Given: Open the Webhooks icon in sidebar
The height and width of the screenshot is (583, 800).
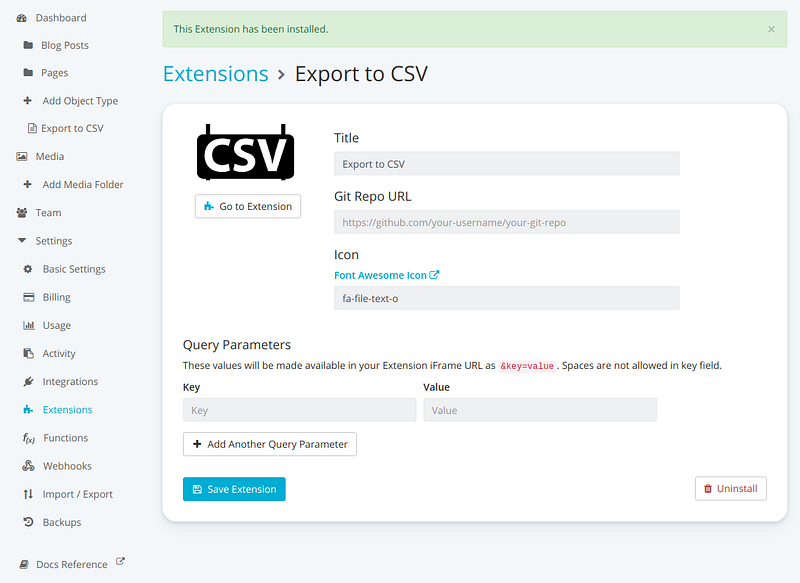Looking at the screenshot, I should [x=28, y=466].
